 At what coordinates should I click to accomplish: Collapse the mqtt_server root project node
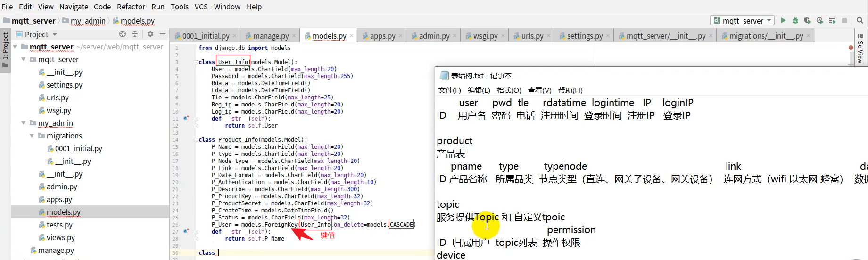[x=15, y=47]
